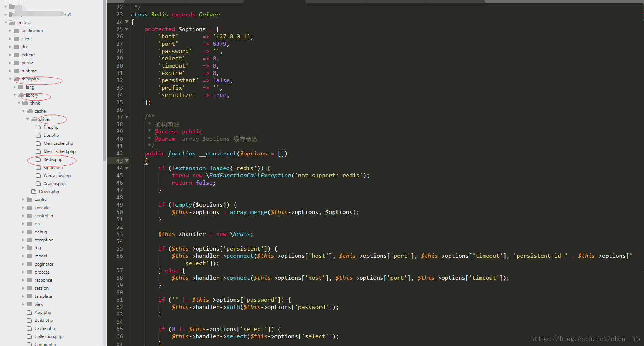
Task: Fold the __construct function at line 42
Action: [x=126, y=161]
